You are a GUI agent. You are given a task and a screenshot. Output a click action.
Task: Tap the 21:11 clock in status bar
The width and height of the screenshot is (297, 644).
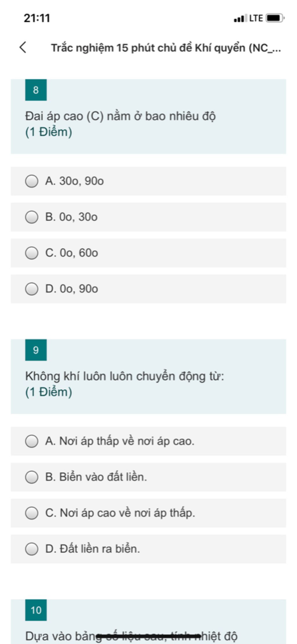click(x=37, y=18)
